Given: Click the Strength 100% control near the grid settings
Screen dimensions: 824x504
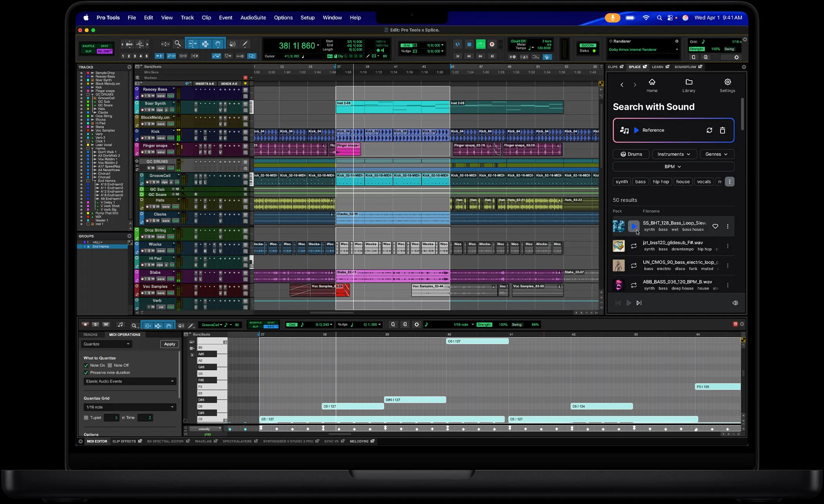Looking at the screenshot, I should coord(716,49).
